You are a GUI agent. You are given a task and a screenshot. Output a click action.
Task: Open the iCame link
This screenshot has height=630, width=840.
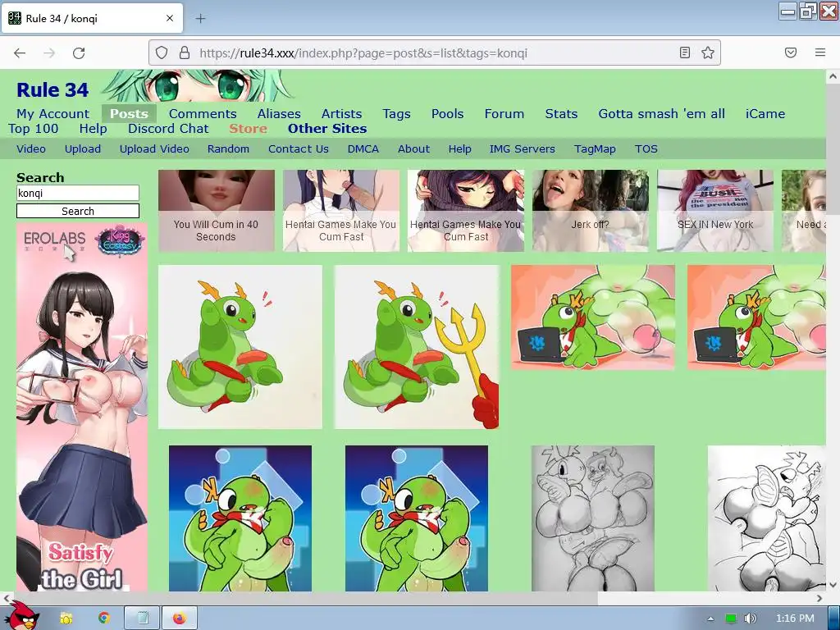(765, 113)
